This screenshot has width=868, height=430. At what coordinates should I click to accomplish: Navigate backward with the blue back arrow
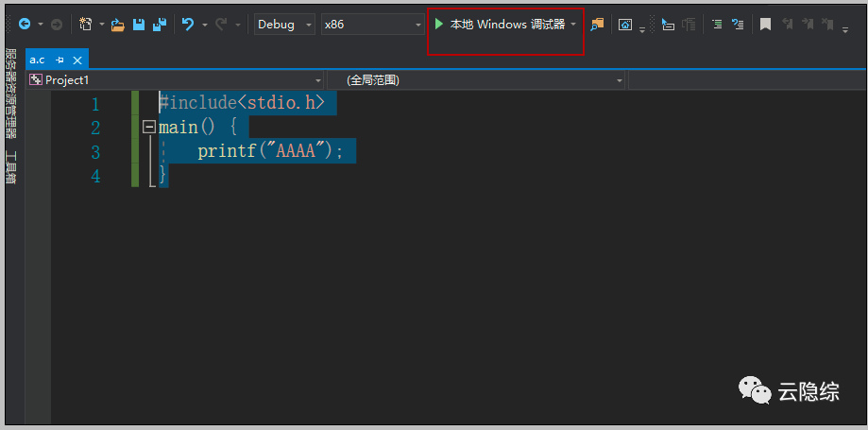[x=25, y=25]
